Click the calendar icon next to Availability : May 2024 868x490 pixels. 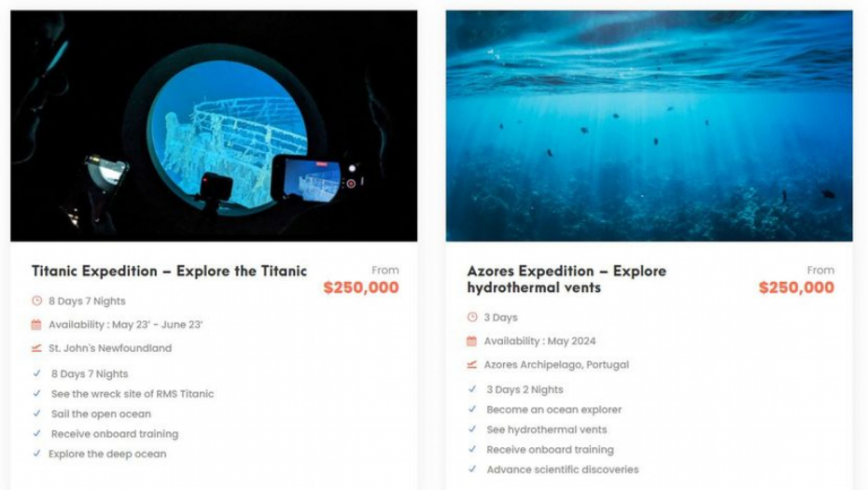[x=472, y=342]
